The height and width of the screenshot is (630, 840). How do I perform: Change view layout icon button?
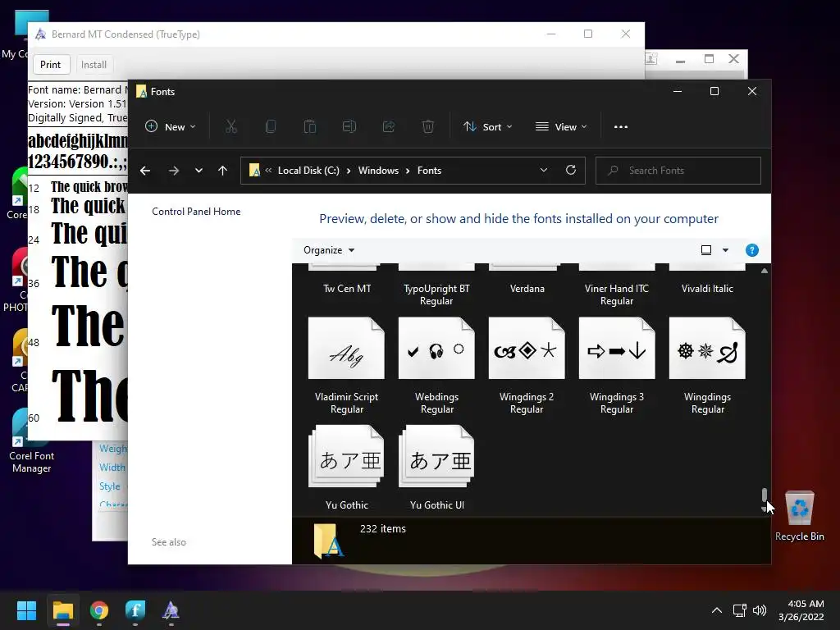click(706, 250)
